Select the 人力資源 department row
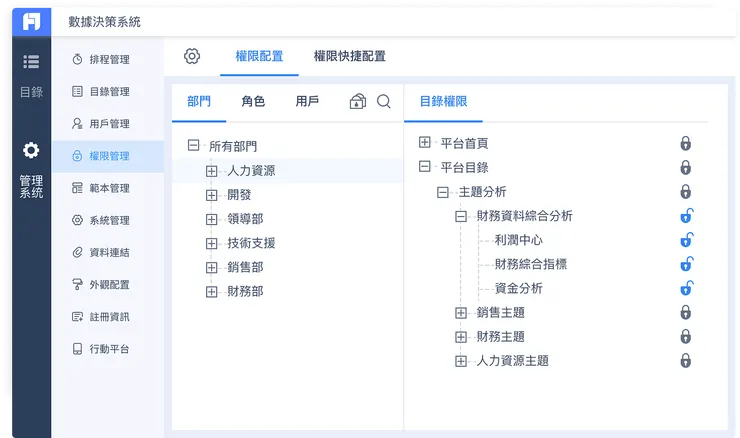 coord(287,171)
